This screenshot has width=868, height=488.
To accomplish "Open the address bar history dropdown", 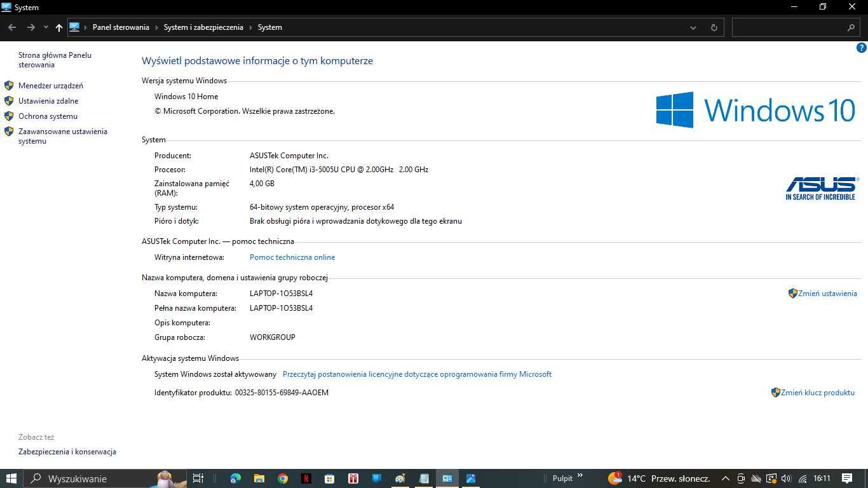I will (693, 27).
